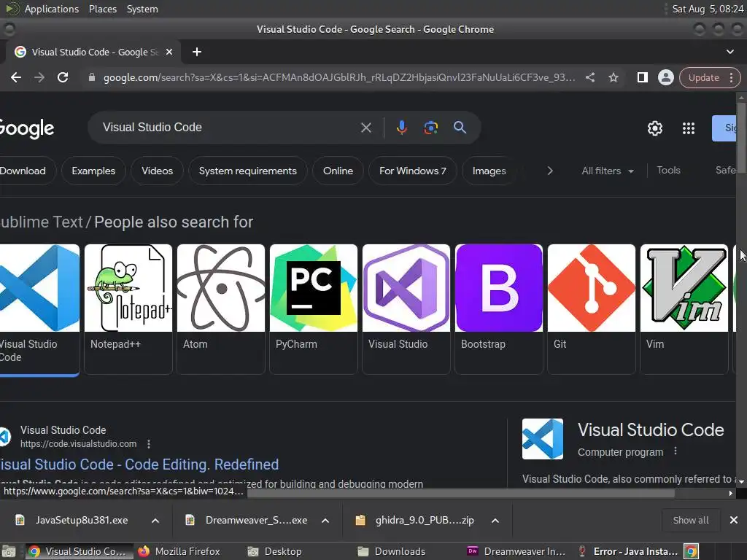Open the Places menu
The width and height of the screenshot is (747, 560).
click(x=102, y=9)
